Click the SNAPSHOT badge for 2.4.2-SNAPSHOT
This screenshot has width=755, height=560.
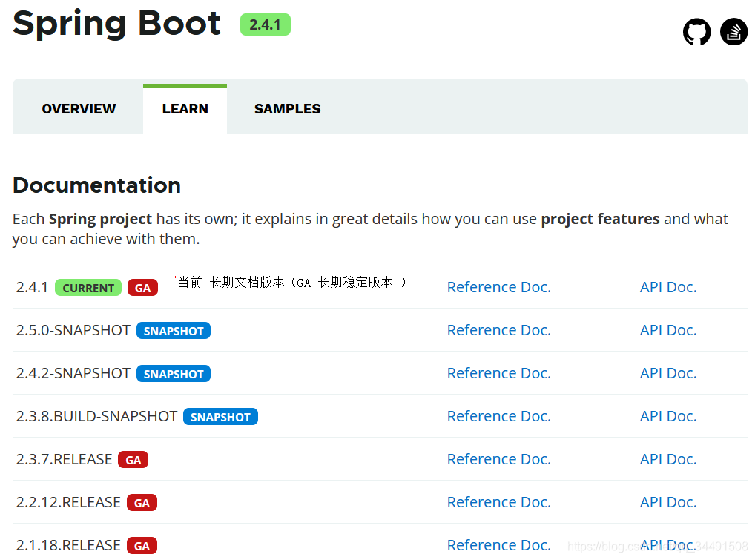[x=174, y=374]
